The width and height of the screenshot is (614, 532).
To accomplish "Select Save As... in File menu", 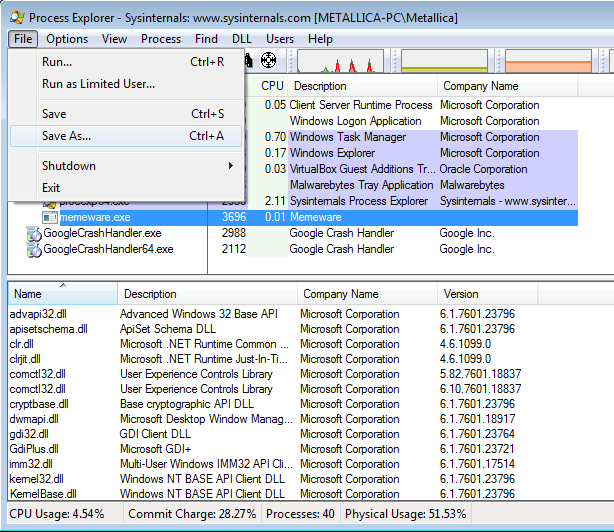I will coord(126,136).
